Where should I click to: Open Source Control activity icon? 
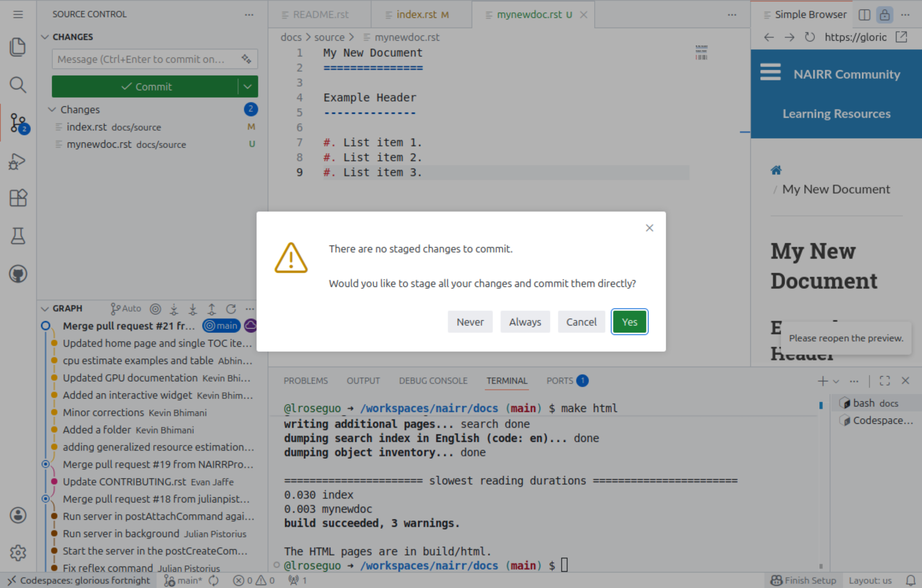tap(18, 123)
